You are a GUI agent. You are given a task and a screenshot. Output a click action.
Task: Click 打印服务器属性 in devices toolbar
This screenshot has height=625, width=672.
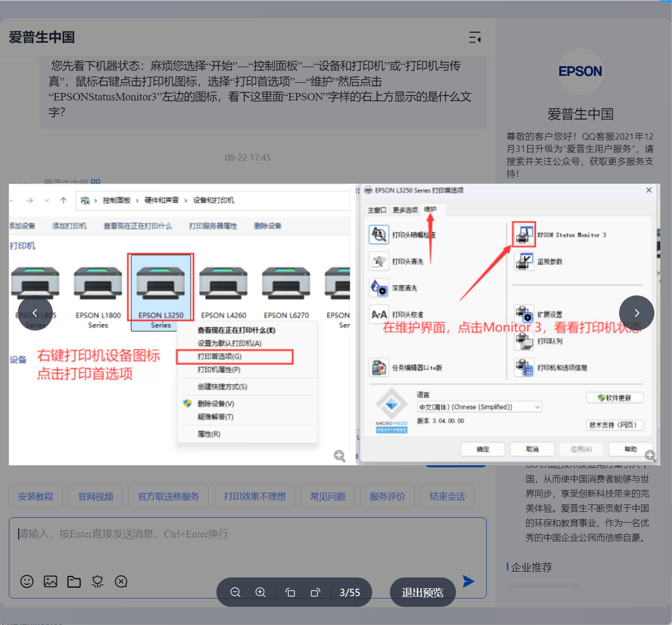[x=213, y=226]
